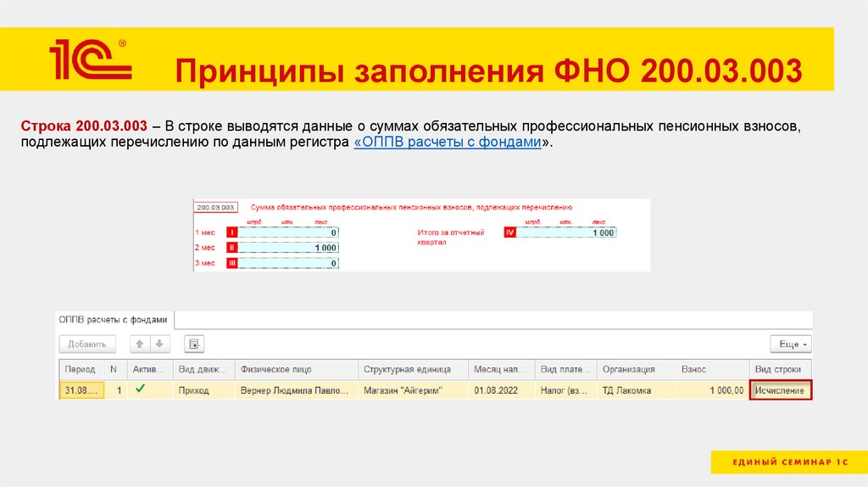
Task: Click the move row down arrow
Action: [x=159, y=344]
